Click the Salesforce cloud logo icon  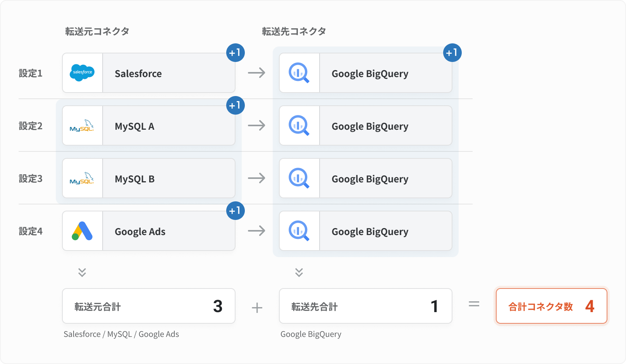pyautogui.click(x=82, y=72)
